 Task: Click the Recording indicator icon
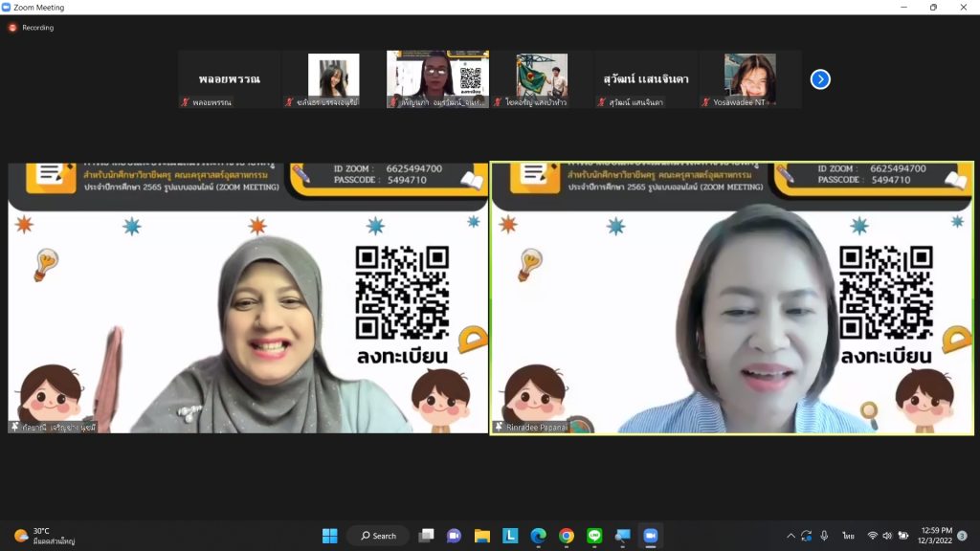click(x=12, y=28)
